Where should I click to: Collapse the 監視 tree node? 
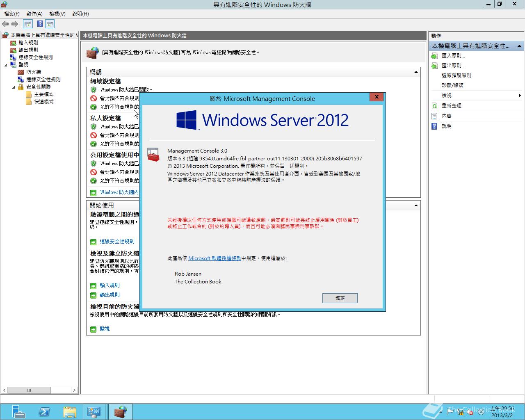[x=6, y=65]
